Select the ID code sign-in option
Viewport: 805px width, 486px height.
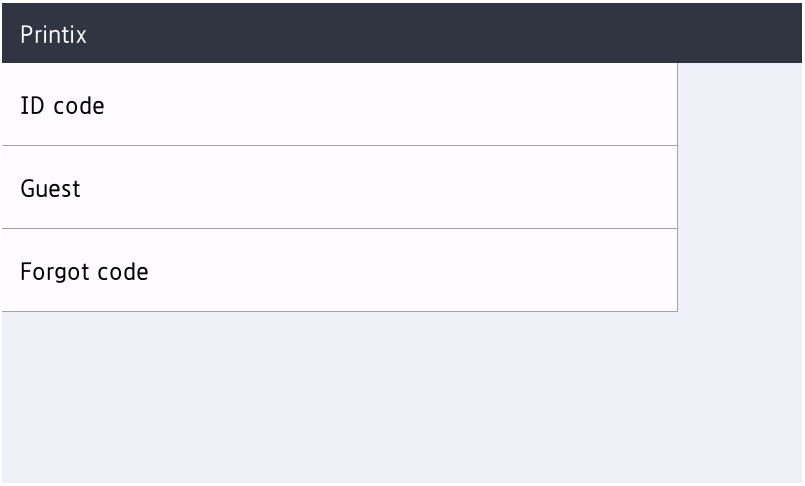pyautogui.click(x=62, y=105)
